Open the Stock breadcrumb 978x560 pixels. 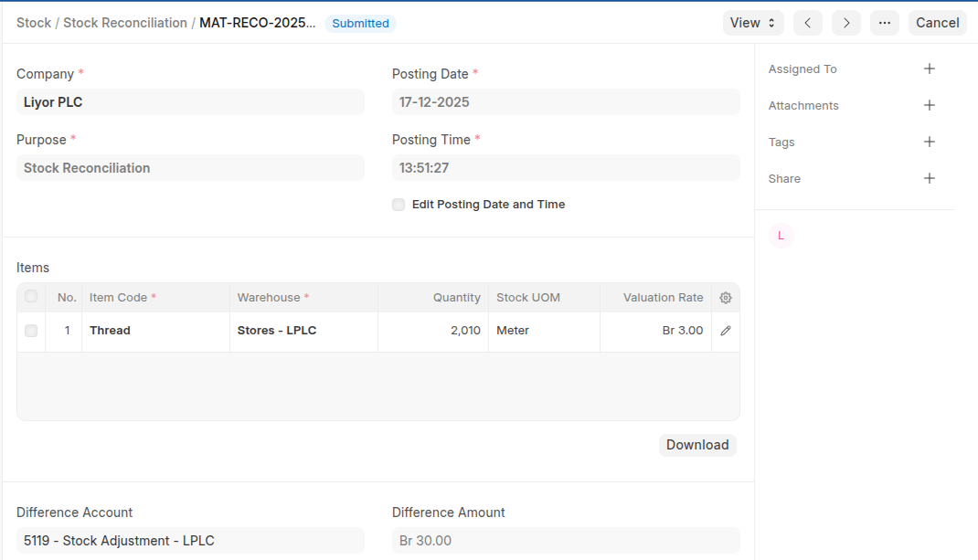tap(34, 23)
